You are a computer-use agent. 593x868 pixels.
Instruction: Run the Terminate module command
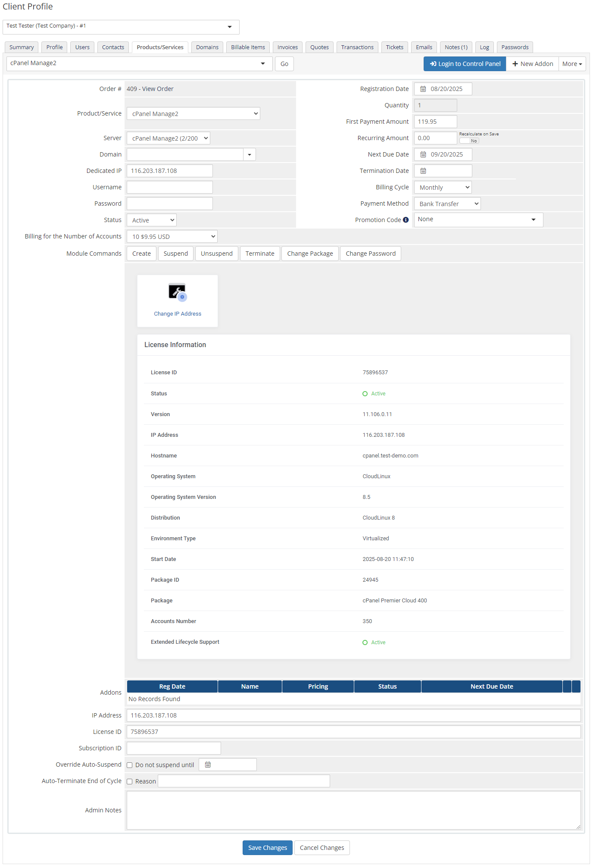[260, 254]
